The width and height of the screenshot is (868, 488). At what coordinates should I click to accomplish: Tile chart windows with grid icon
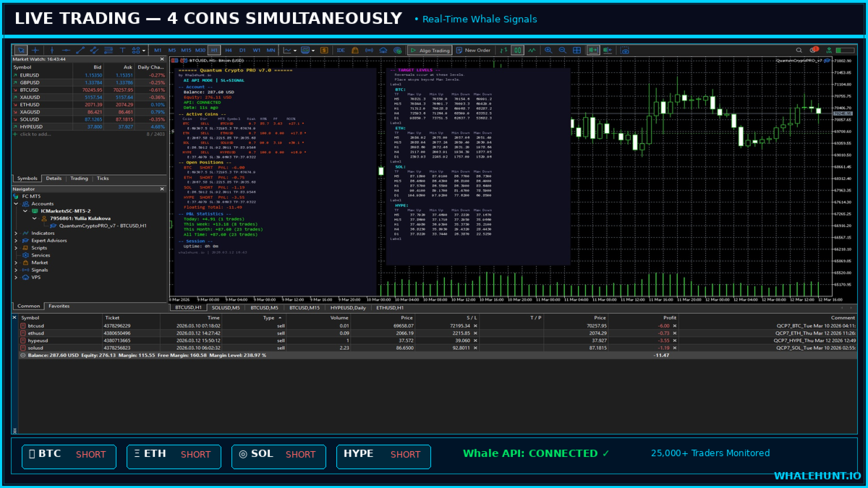click(576, 50)
